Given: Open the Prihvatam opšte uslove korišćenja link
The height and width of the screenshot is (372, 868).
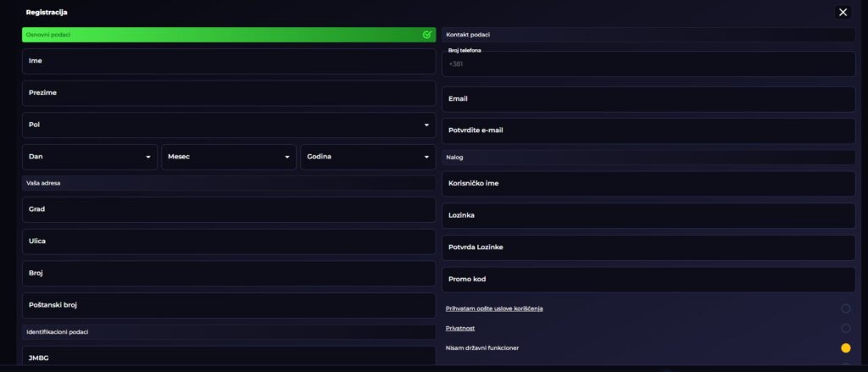Looking at the screenshot, I should pyautogui.click(x=494, y=308).
